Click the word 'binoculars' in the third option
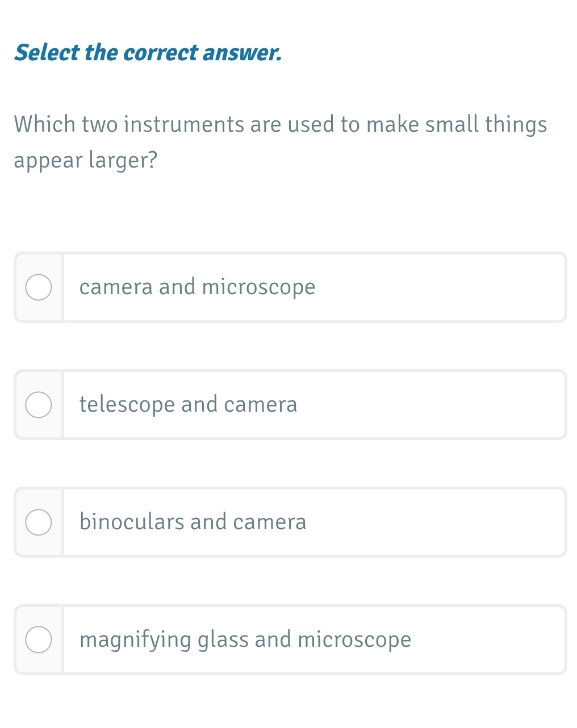 [x=132, y=522]
